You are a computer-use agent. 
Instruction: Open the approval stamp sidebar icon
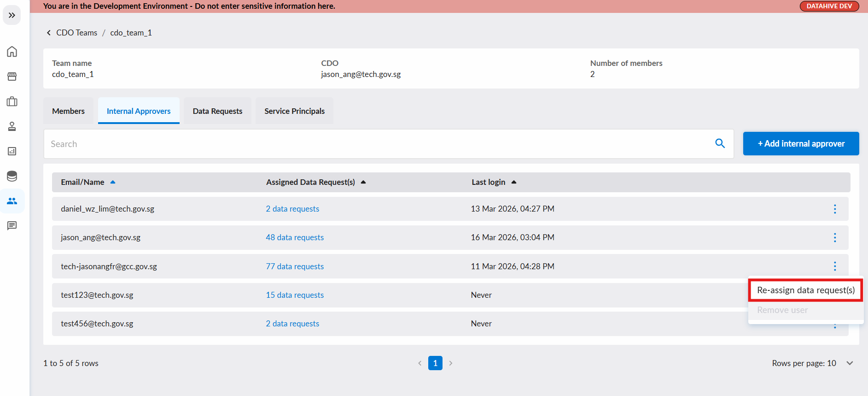[x=12, y=126]
